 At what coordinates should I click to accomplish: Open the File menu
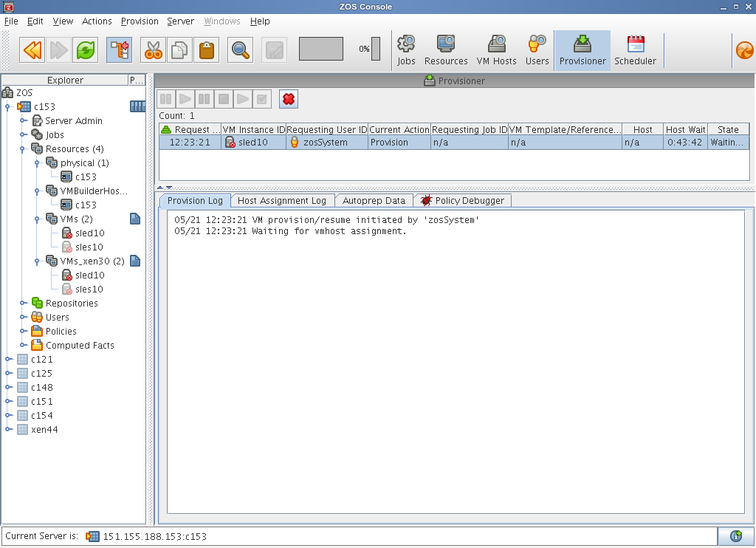[x=11, y=21]
